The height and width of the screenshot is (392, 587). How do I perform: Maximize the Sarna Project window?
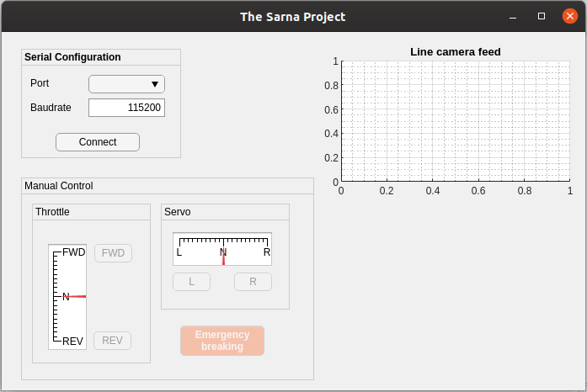[x=542, y=16]
